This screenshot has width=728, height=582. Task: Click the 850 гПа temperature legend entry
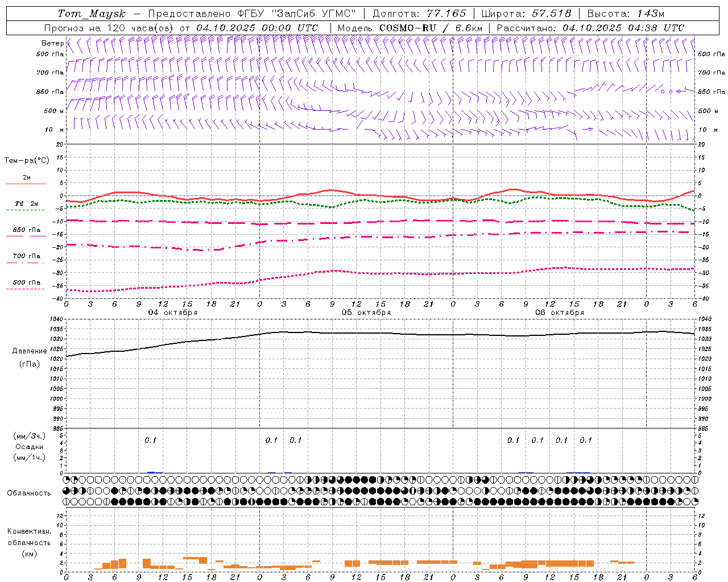pos(27,230)
